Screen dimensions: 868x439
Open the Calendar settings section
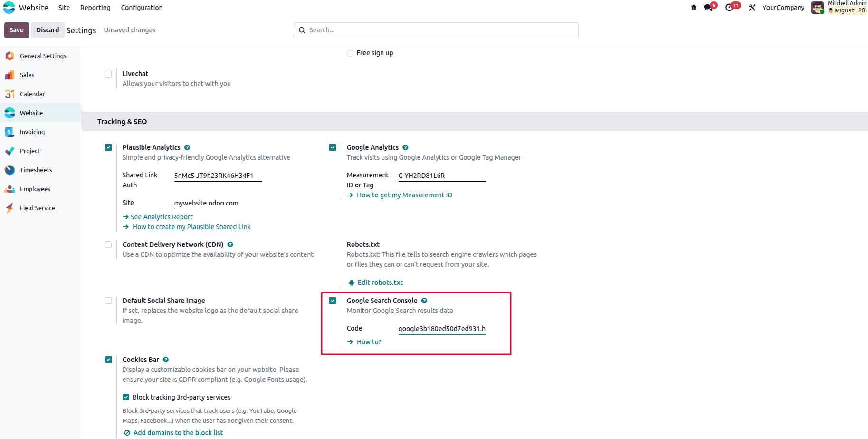pyautogui.click(x=41, y=94)
